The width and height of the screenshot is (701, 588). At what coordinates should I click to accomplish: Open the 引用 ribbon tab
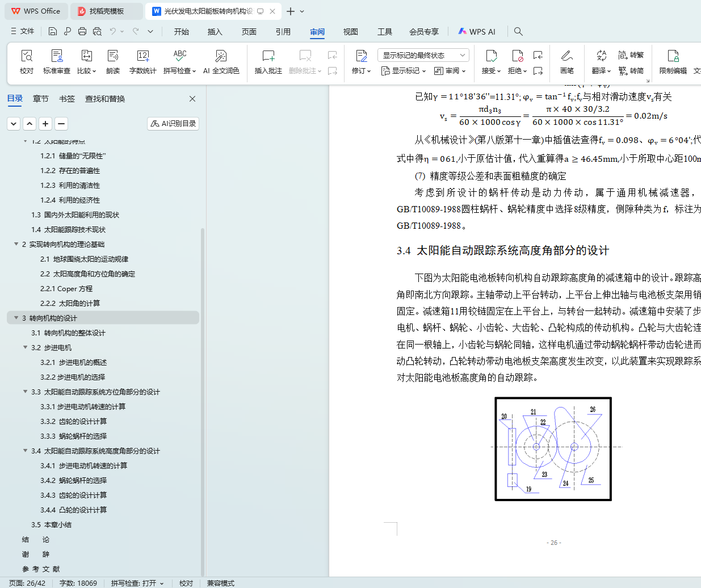[283, 32]
